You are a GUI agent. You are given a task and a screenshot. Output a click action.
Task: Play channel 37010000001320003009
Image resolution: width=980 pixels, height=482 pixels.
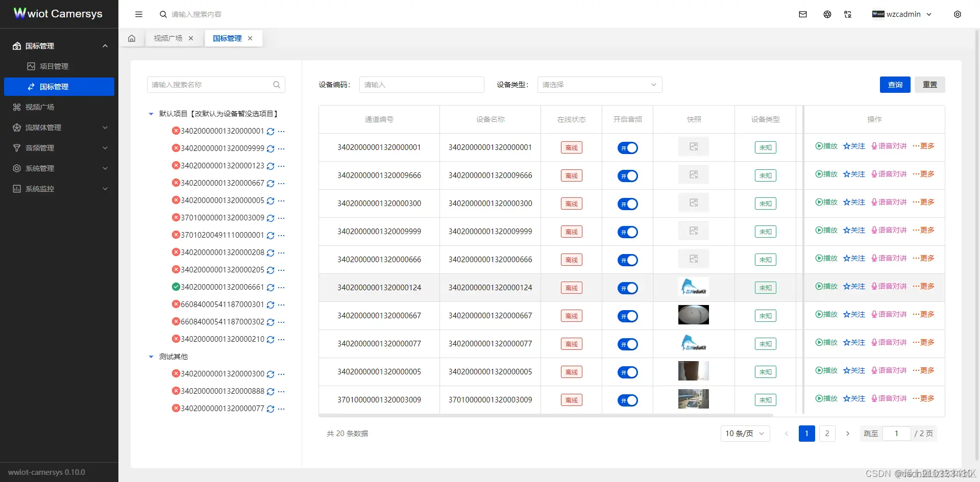(x=826, y=398)
